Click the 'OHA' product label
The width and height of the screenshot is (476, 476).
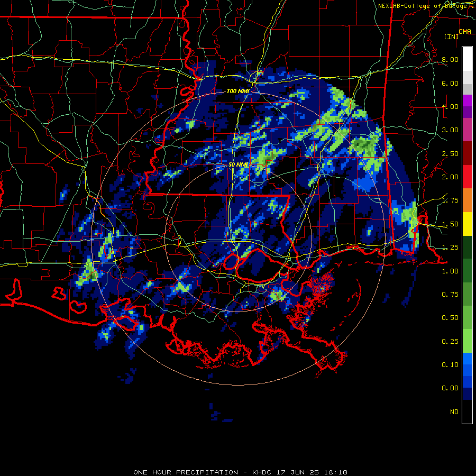coord(465,31)
